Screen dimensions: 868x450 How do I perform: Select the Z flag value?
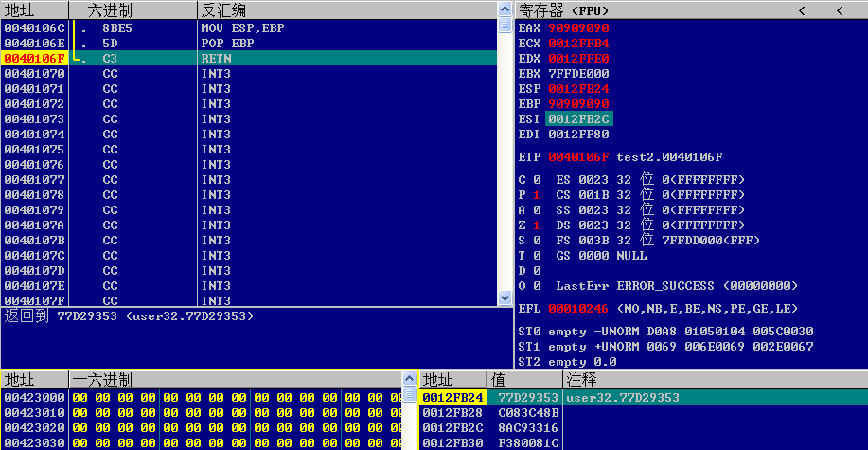536,225
